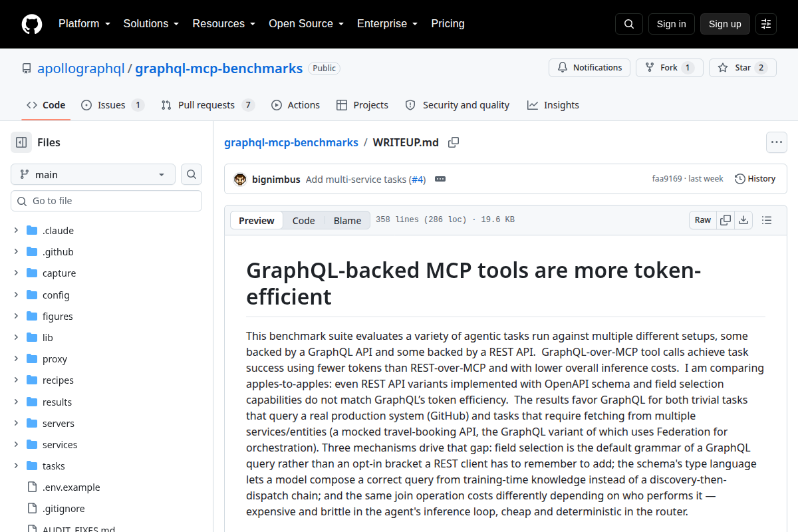Star the graphql-mcp-benchmarks repository
Screen dimensions: 798x532
[742, 68]
